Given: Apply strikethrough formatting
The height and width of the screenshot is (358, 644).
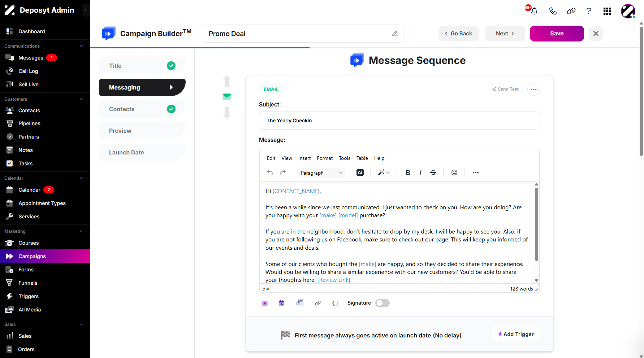Looking at the screenshot, I should (x=433, y=173).
